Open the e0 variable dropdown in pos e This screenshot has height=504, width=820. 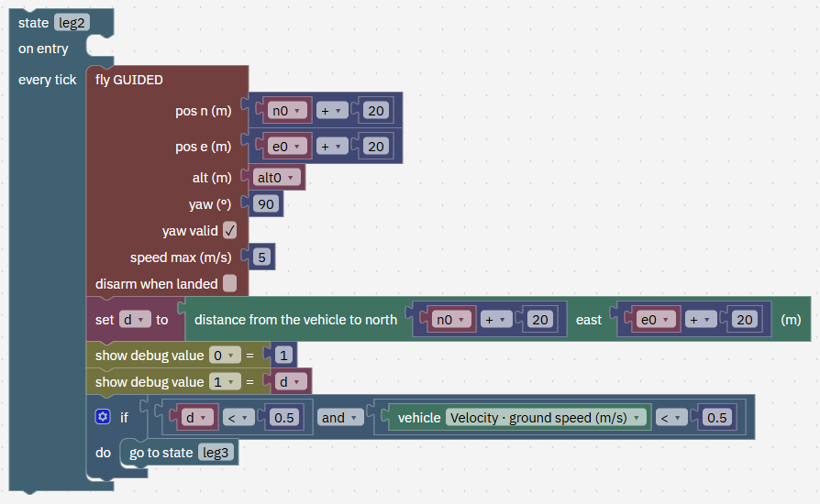pos(286,147)
